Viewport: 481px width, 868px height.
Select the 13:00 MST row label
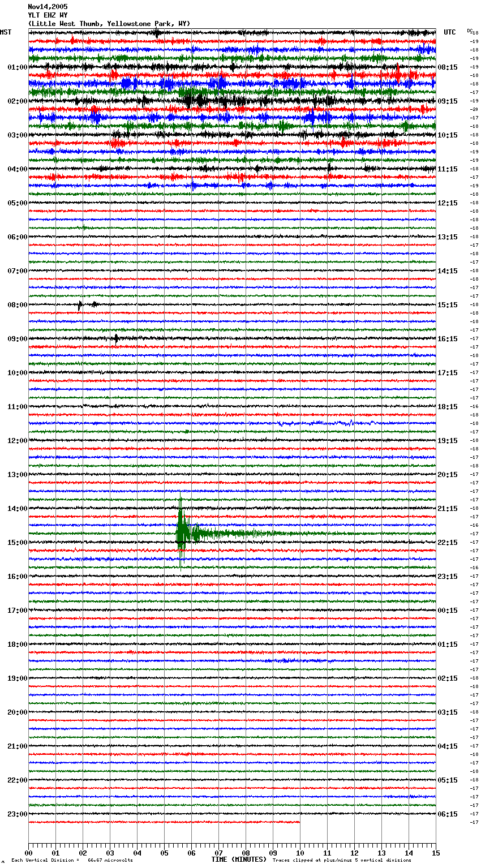point(18,475)
